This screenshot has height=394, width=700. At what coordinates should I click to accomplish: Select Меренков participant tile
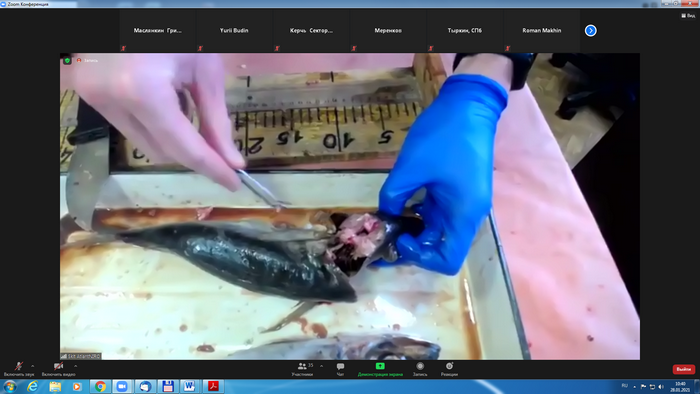pos(388,30)
